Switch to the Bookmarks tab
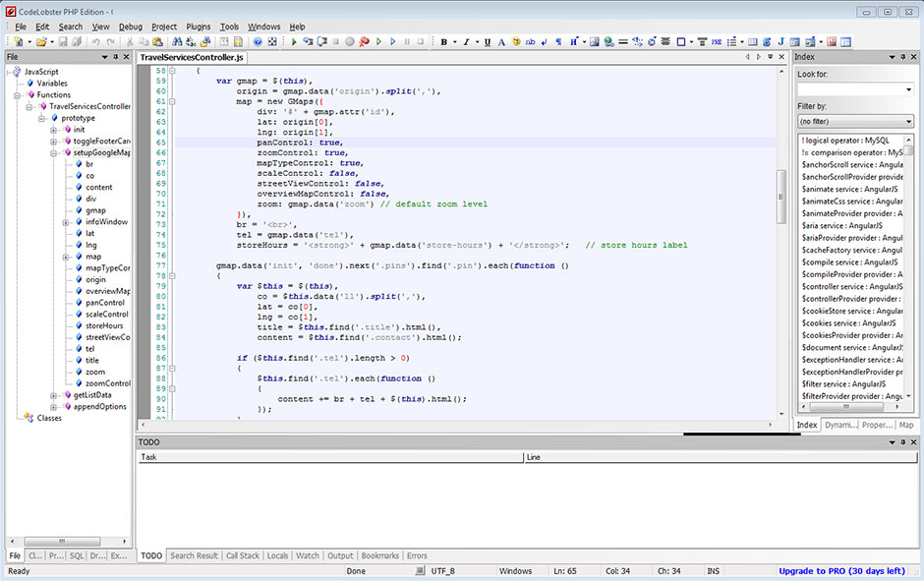This screenshot has height=581, width=924. coord(379,555)
